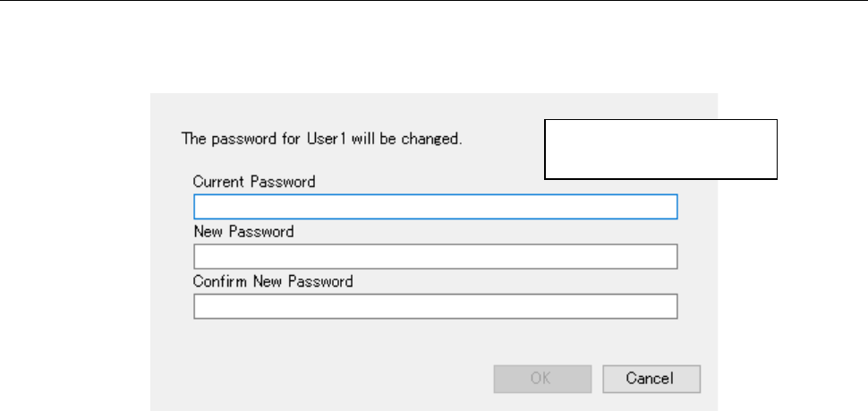Dismiss the dialog with Cancel
Screen dimensions: 868x411
(x=651, y=379)
